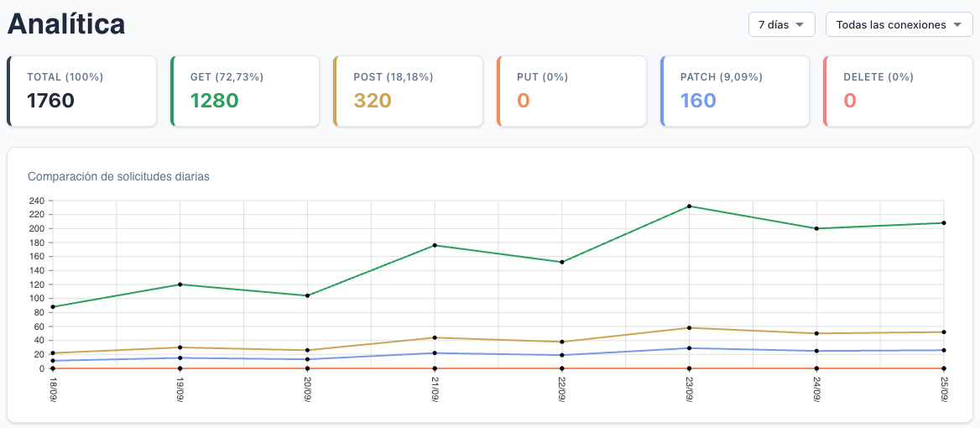Viewport: 980px width, 428px height.
Task: Click the 21/09 x-axis date label
Action: click(435, 390)
